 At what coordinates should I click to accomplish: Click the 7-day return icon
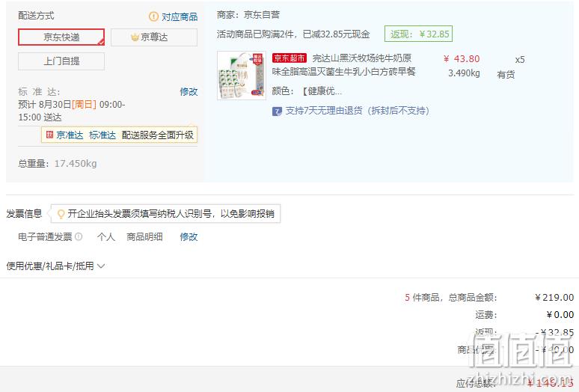[x=277, y=111]
